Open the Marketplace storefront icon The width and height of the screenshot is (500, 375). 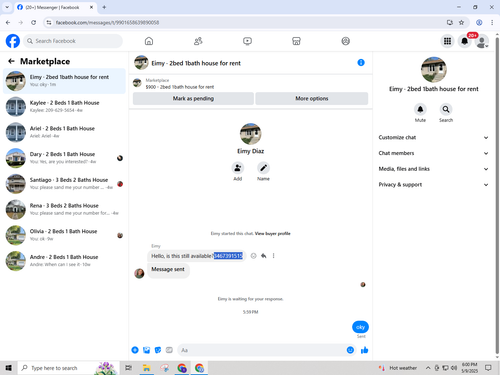296,41
